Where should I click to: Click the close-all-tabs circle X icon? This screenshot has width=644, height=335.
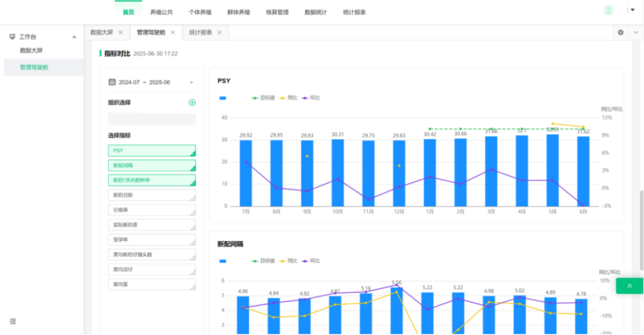coord(621,33)
